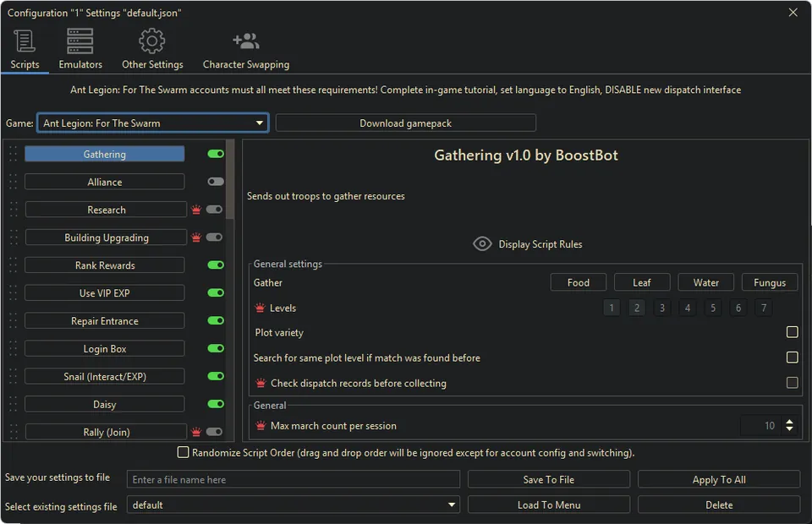Click crown icon beside Max march count
This screenshot has width=812, height=524.
tap(261, 426)
